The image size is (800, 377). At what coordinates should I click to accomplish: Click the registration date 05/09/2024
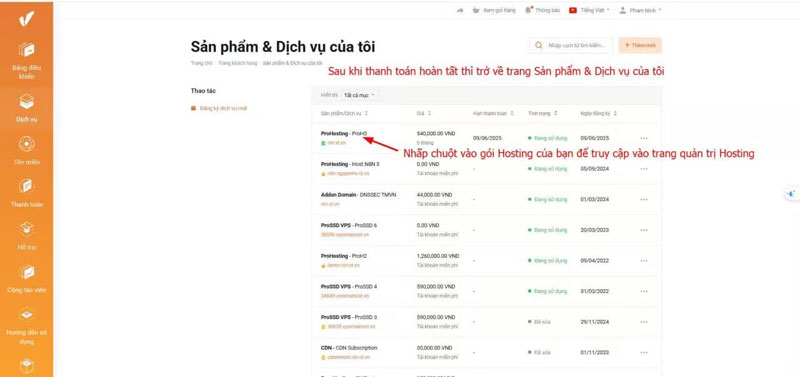tap(595, 168)
